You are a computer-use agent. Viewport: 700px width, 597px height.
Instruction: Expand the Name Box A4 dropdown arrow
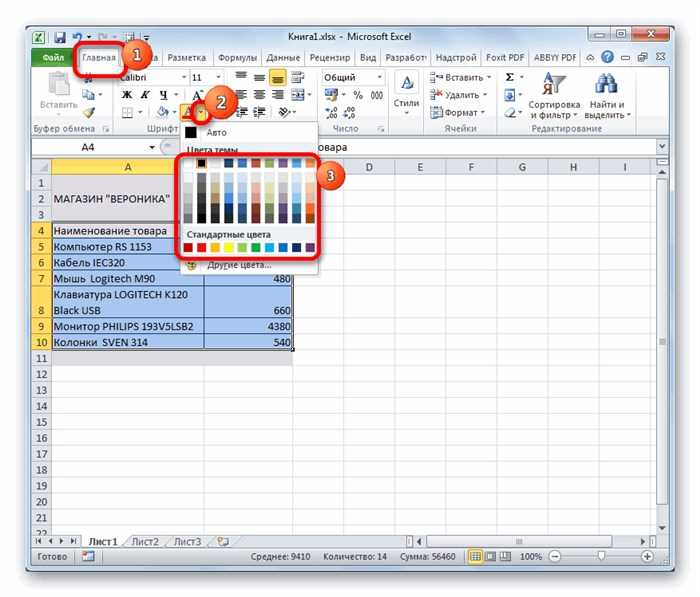[152, 147]
